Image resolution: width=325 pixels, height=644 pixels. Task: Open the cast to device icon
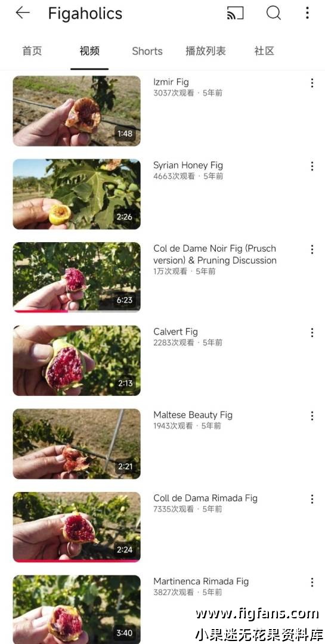coord(235,13)
